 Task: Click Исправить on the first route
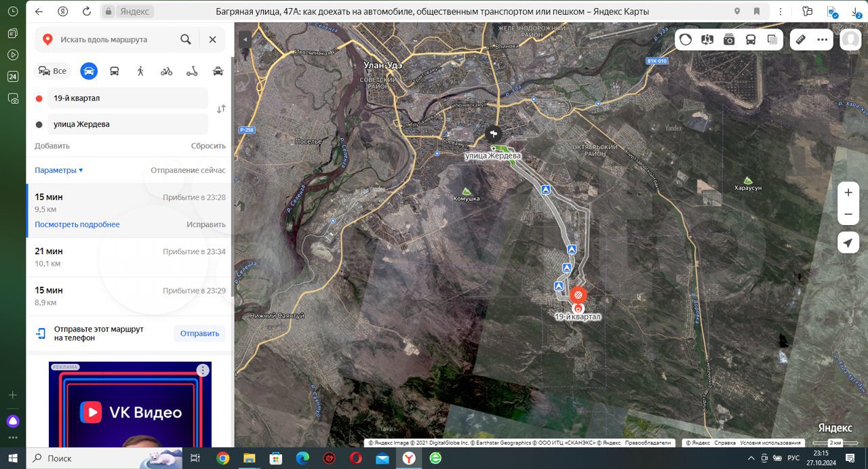click(x=206, y=224)
